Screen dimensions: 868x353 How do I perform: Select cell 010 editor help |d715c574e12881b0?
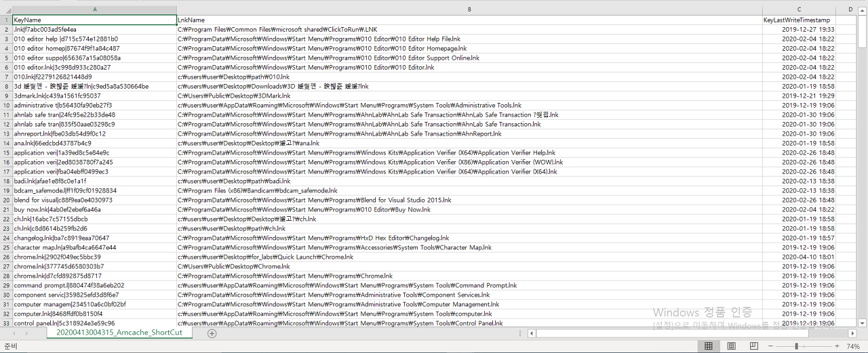coord(94,39)
